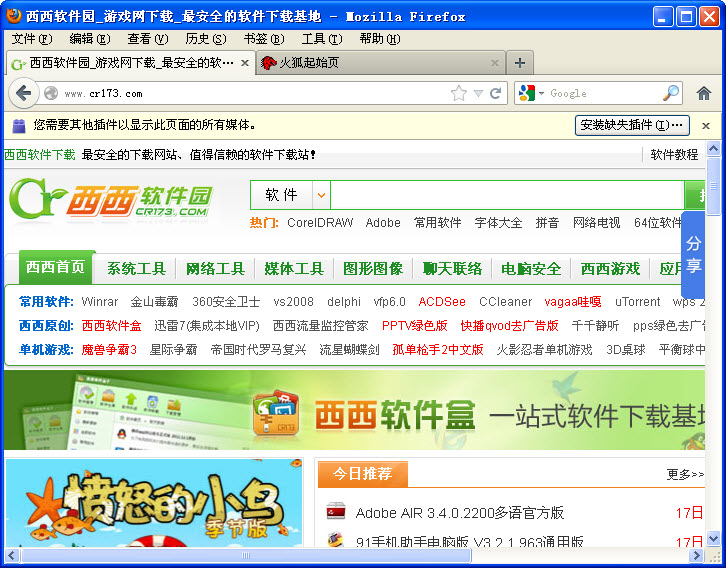Open the 360安全卫士 link
The image size is (726, 568).
tap(226, 302)
